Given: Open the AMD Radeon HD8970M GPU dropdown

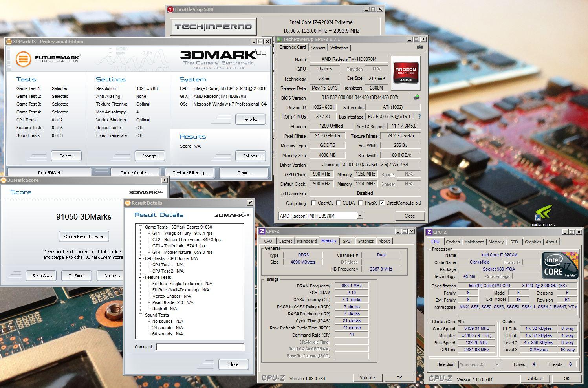Looking at the screenshot, I should (x=360, y=216).
